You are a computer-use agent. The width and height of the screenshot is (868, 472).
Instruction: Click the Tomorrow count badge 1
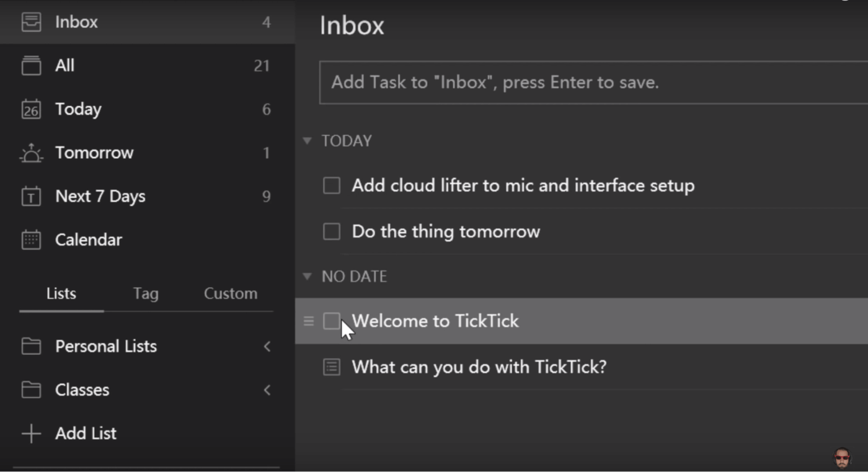point(266,153)
